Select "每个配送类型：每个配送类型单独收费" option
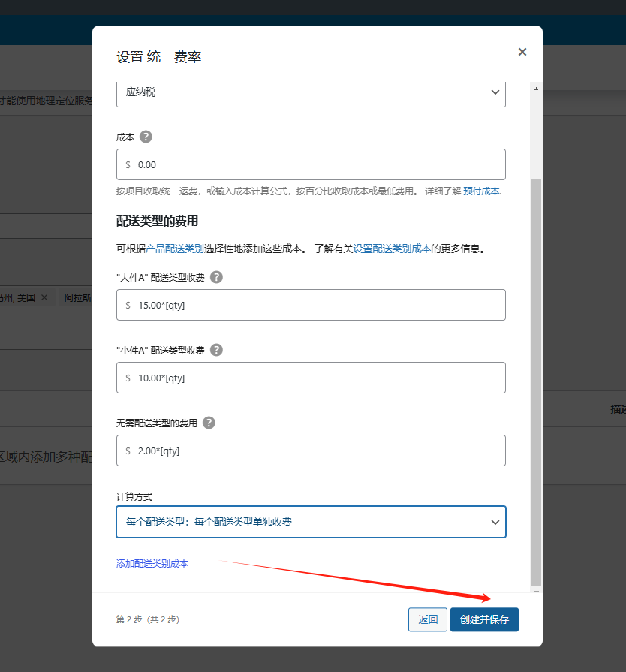The image size is (626, 672). tap(311, 522)
